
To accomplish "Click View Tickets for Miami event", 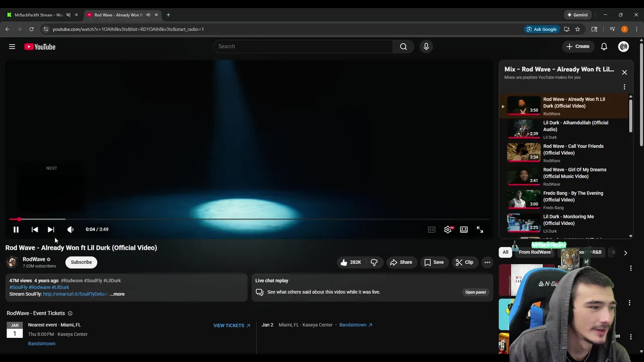I will click(x=231, y=325).
